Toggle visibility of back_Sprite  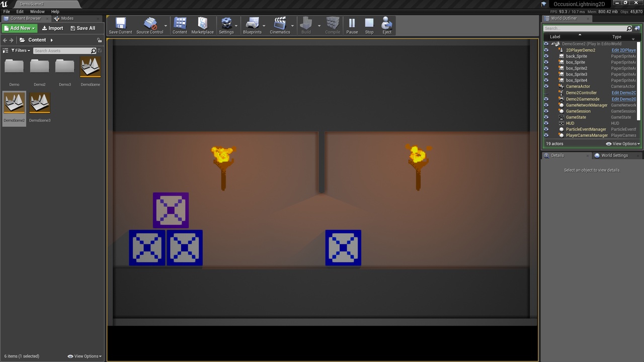click(x=546, y=56)
